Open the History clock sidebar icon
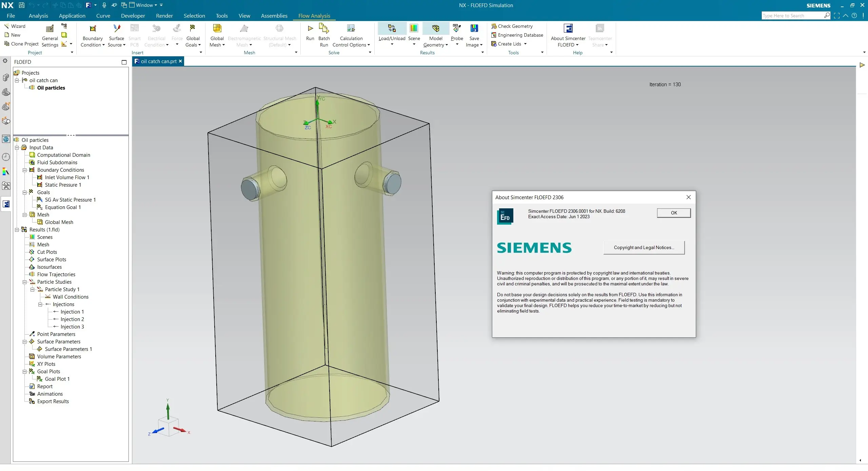868x471 pixels. tap(6, 157)
